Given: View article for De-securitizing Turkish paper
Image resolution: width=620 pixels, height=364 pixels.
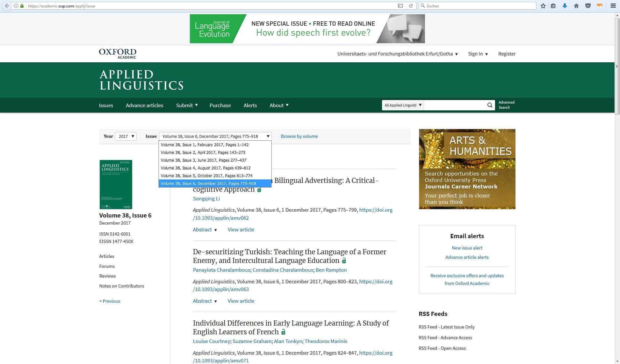Looking at the screenshot, I should coord(241,301).
